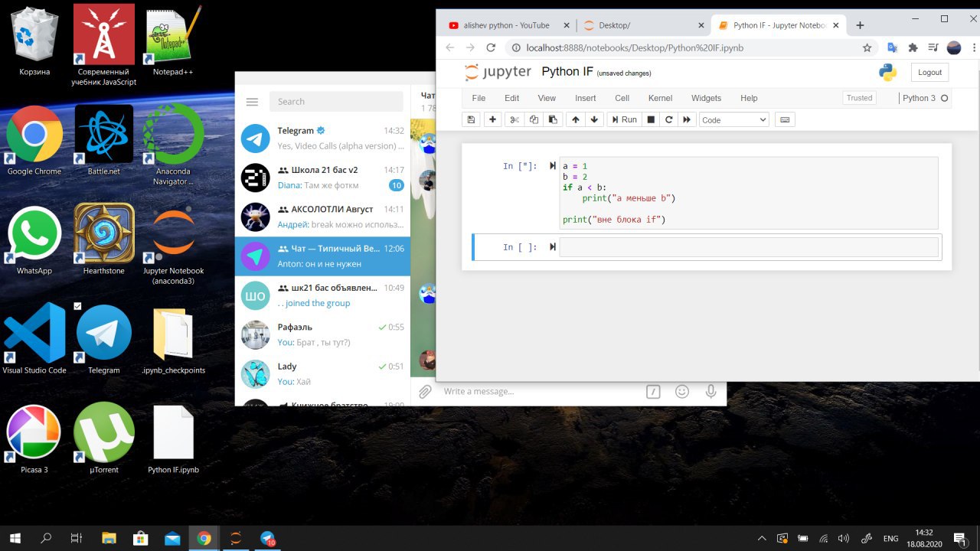Open the Jupyter Kernel menu
The image size is (980, 551).
tap(660, 98)
